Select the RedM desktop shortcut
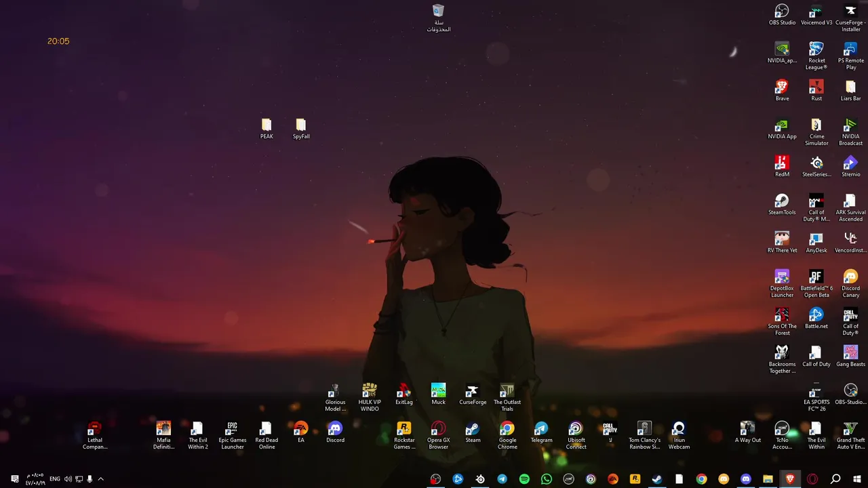Screen dimensions: 868x488 [x=782, y=167]
